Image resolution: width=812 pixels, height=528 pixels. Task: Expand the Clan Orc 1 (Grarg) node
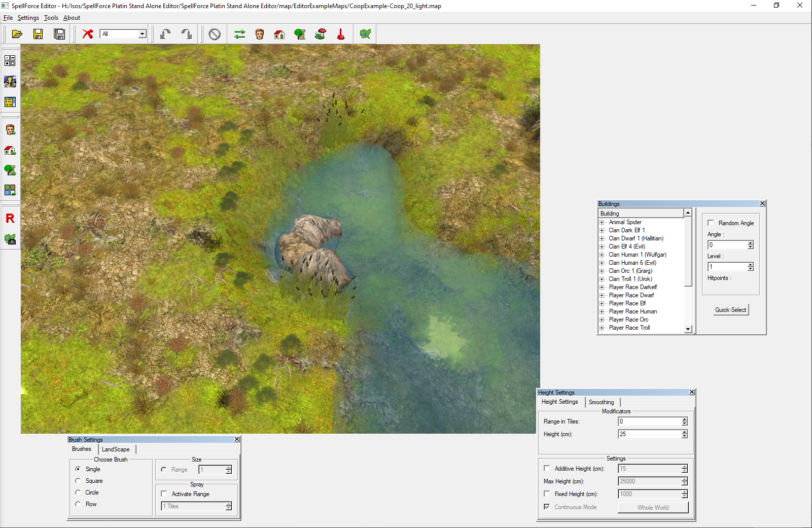pos(602,271)
